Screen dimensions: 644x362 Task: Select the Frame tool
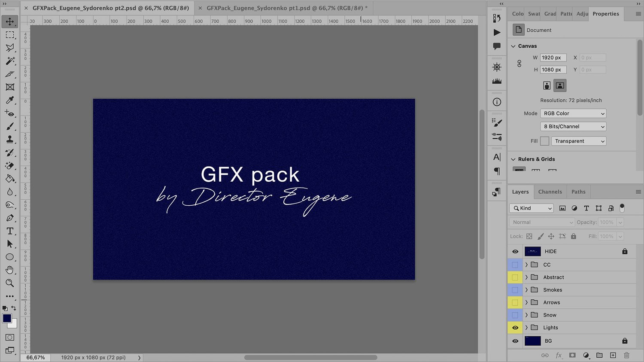click(x=10, y=87)
